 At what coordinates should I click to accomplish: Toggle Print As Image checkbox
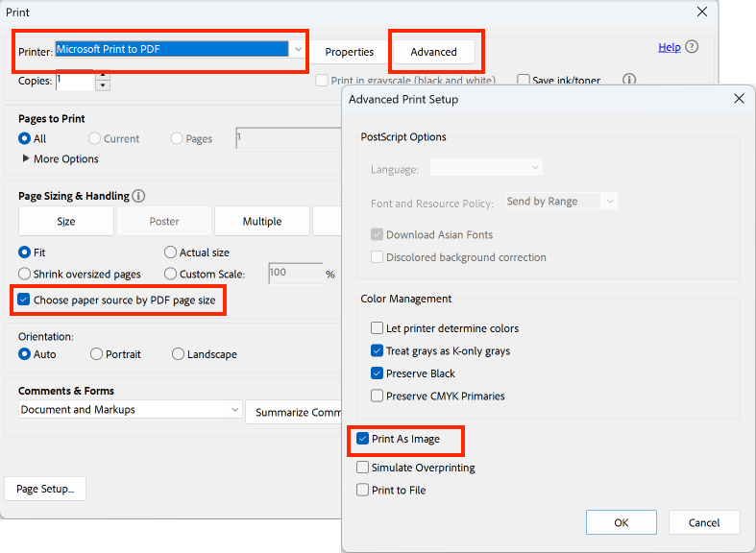[362, 439]
